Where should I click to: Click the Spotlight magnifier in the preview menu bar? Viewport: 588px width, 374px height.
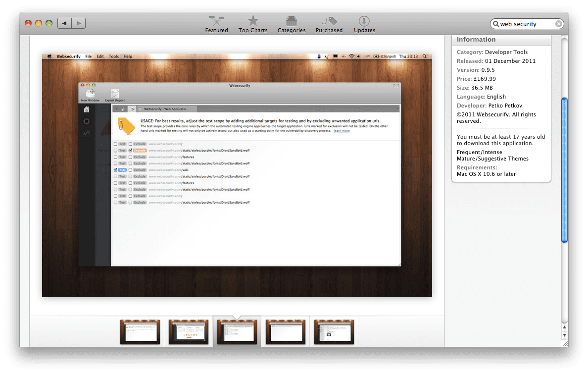(425, 56)
